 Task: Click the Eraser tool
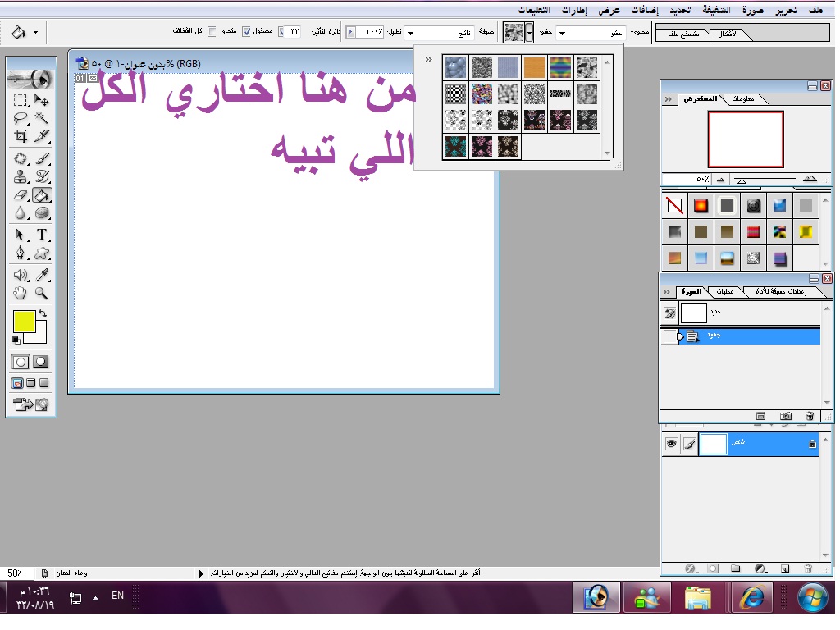21,195
